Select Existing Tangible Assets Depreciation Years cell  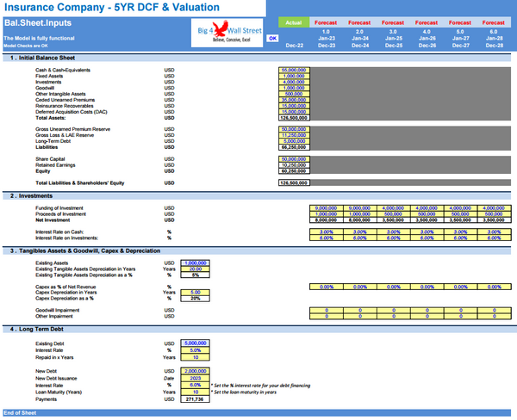click(x=196, y=269)
